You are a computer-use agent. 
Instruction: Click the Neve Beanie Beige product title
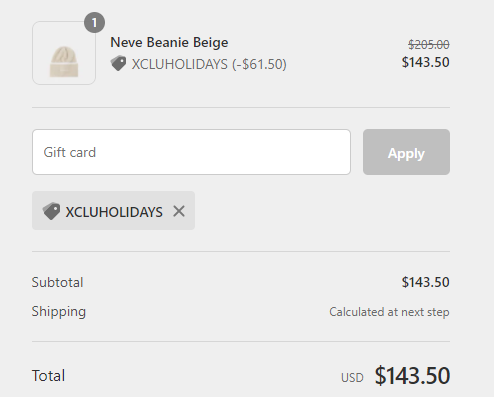(x=169, y=42)
